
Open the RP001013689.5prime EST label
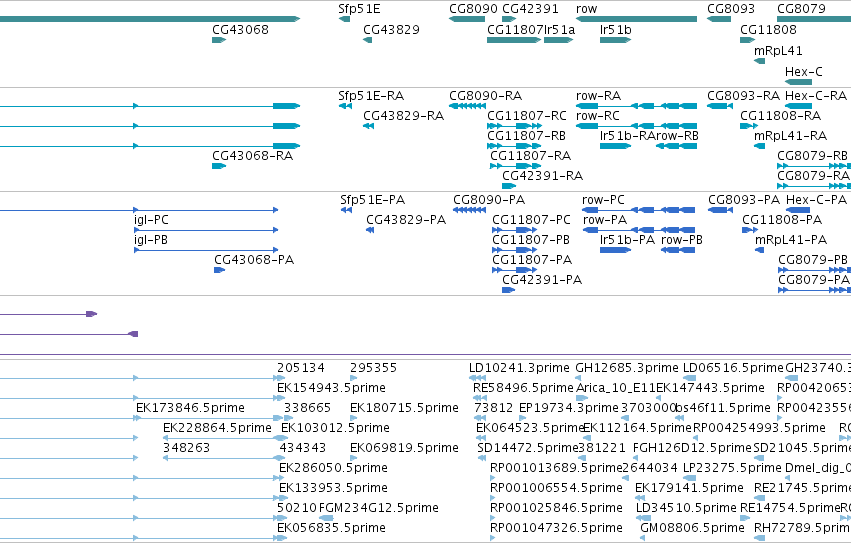click(556, 468)
